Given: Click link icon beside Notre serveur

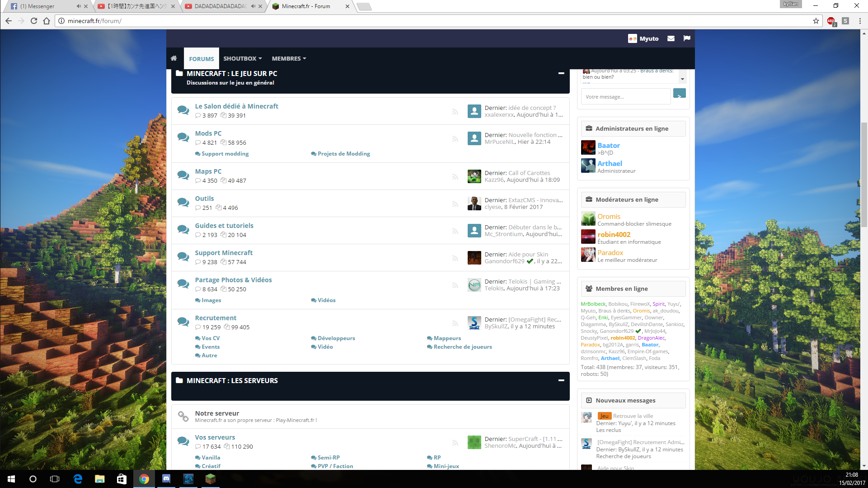Looking at the screenshot, I should (183, 416).
